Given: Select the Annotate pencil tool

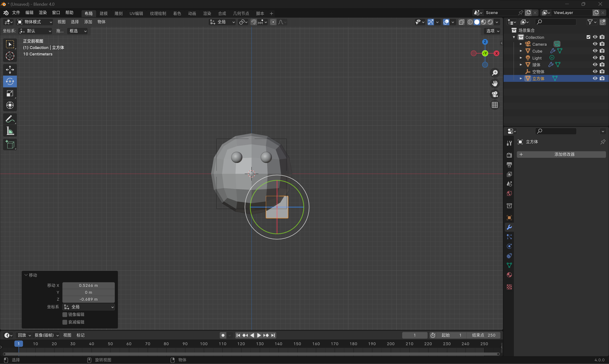Looking at the screenshot, I should [10, 119].
